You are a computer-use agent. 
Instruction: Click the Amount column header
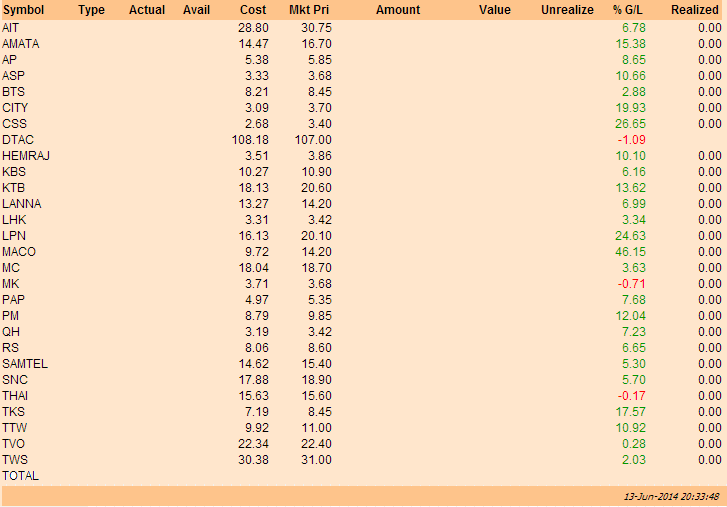pyautogui.click(x=398, y=10)
